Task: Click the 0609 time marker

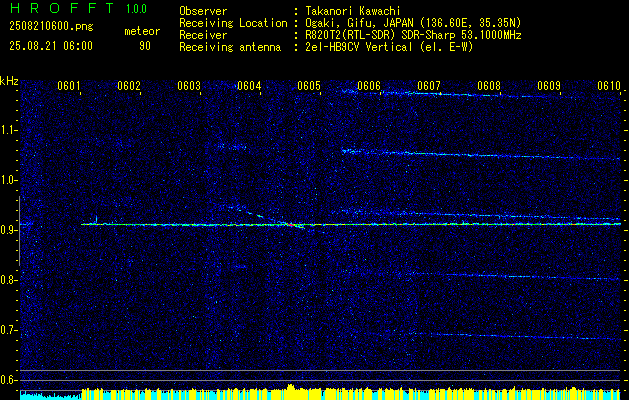Action: click(x=549, y=85)
